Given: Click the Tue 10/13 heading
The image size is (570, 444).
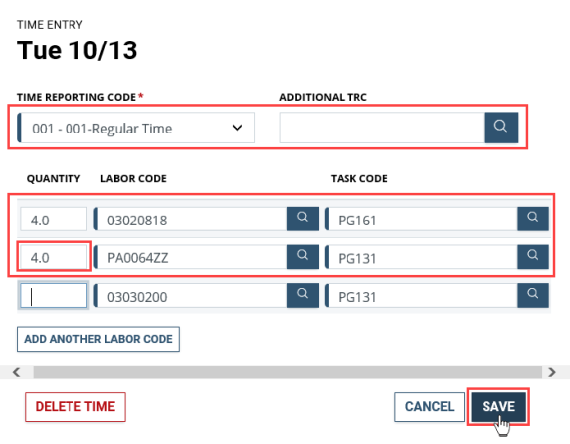Looking at the screenshot, I should click(77, 50).
